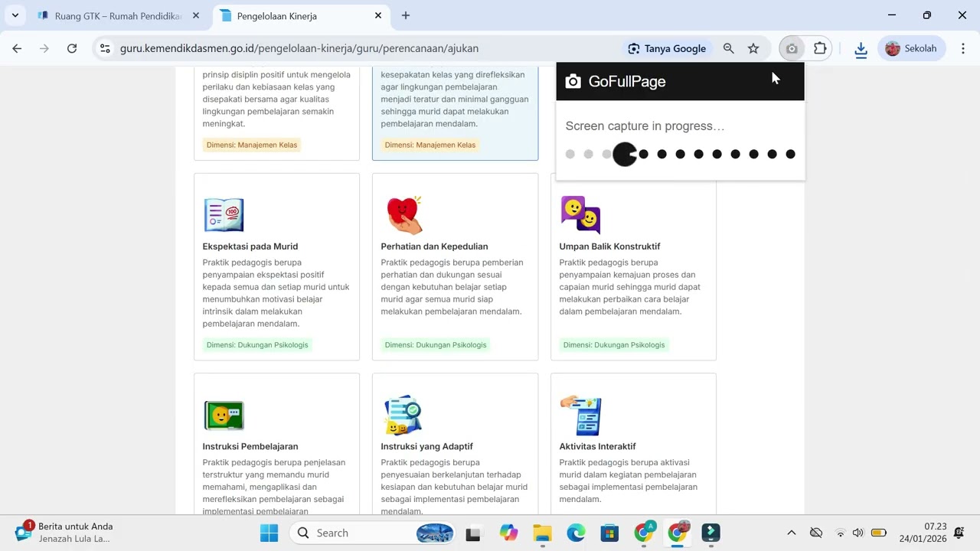Open Microsoft Edge from the taskbar
This screenshot has height=551, width=980.
point(576,533)
